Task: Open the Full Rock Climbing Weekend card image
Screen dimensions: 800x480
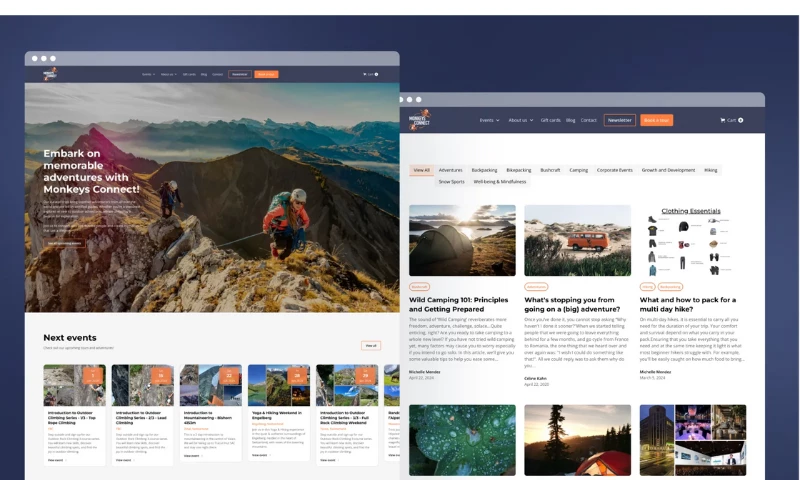Action: point(347,385)
